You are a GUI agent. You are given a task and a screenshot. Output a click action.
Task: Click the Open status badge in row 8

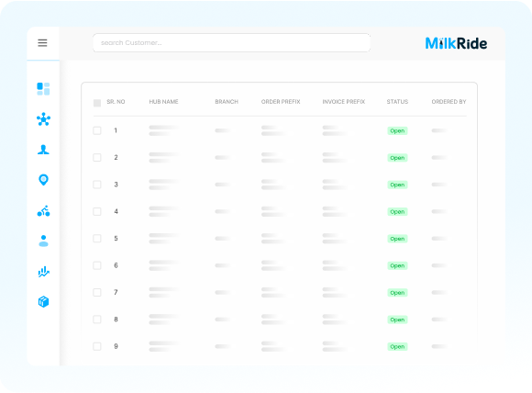397,320
